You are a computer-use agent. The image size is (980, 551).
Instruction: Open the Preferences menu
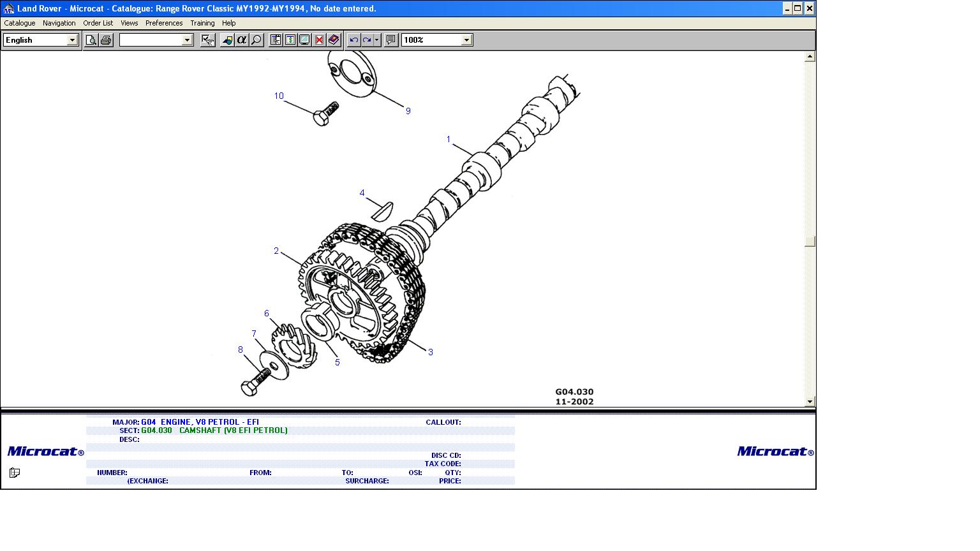point(164,23)
